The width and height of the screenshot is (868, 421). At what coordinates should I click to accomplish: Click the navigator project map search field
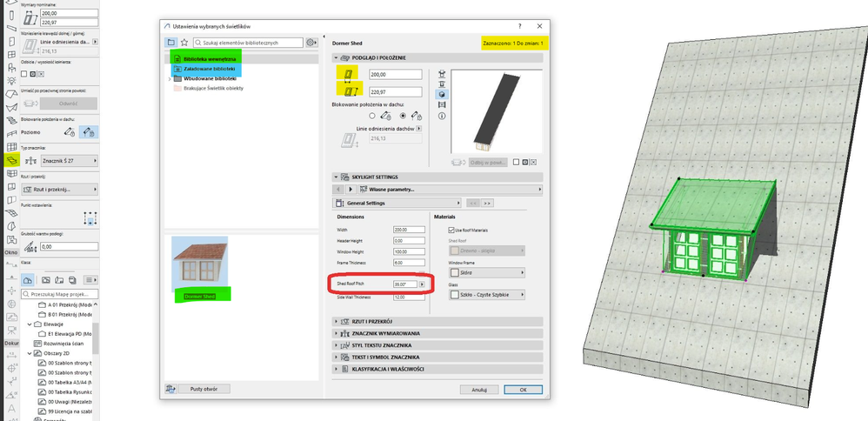coord(59,294)
